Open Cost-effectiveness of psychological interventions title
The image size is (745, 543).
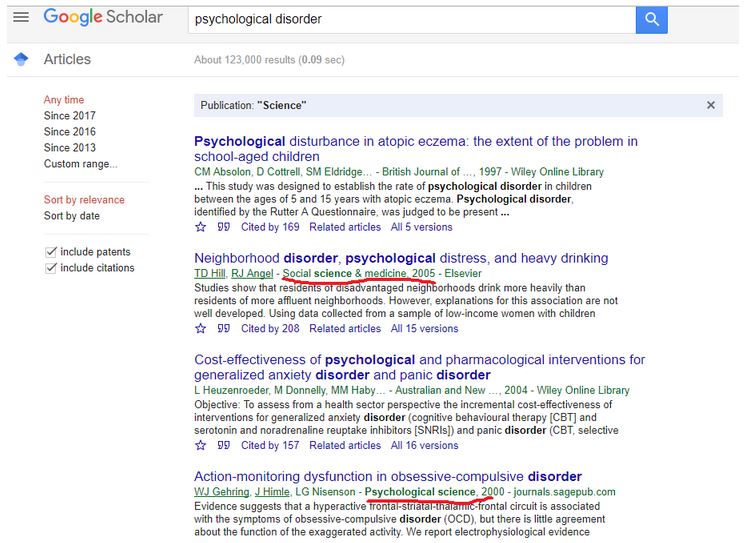coord(420,367)
